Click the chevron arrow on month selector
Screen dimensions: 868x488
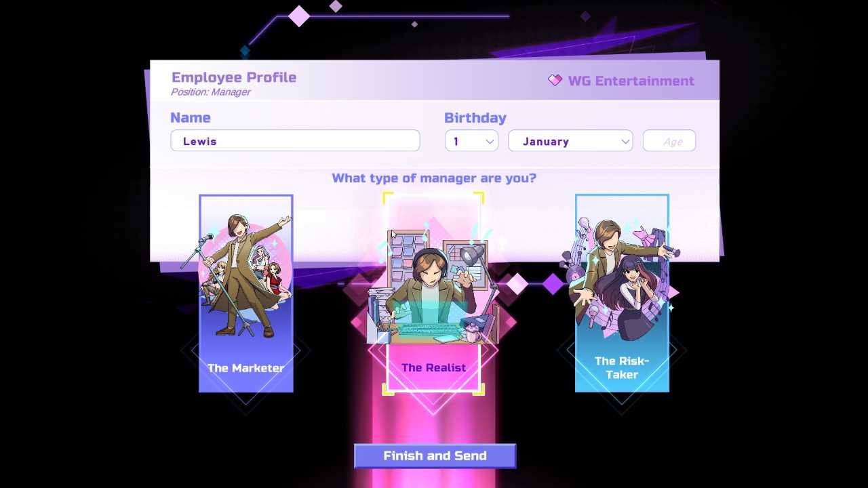pyautogui.click(x=625, y=142)
